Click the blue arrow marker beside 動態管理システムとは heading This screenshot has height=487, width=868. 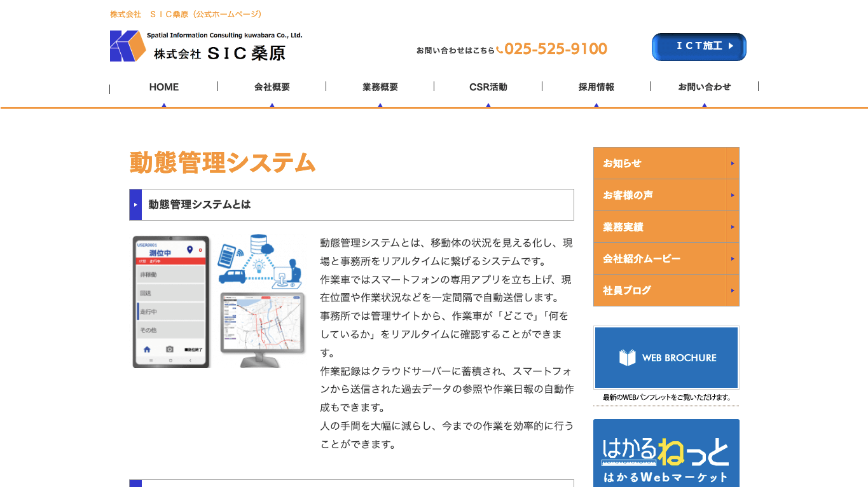tap(135, 205)
